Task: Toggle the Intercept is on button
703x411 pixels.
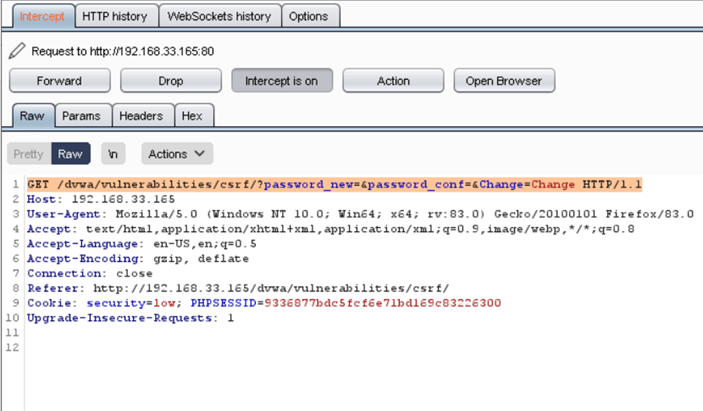Action: (282, 81)
